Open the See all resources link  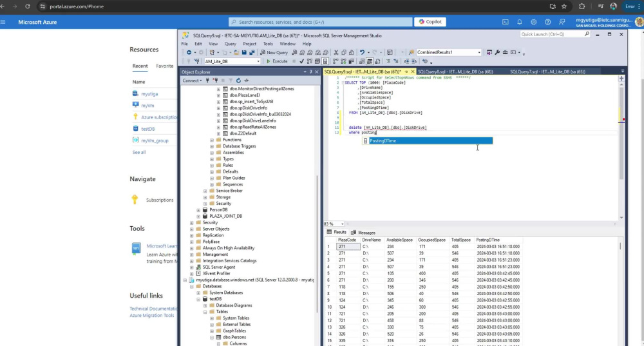pyautogui.click(x=139, y=152)
